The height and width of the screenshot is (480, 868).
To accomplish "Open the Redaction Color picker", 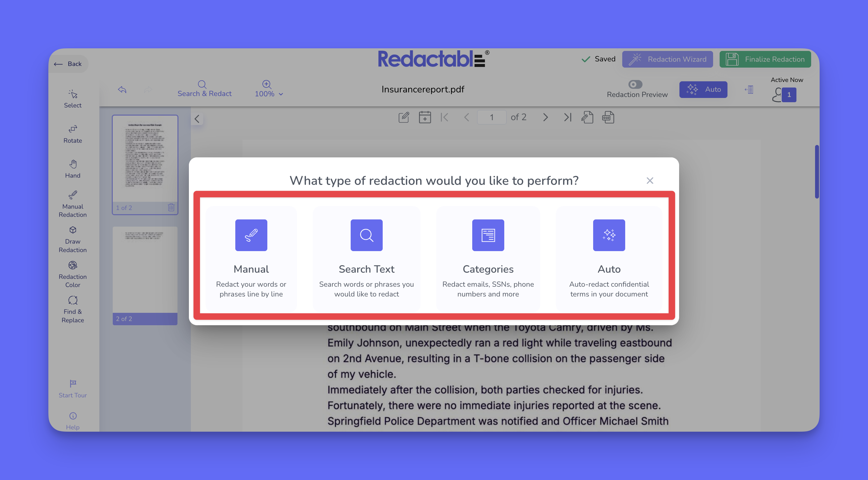I will (73, 274).
